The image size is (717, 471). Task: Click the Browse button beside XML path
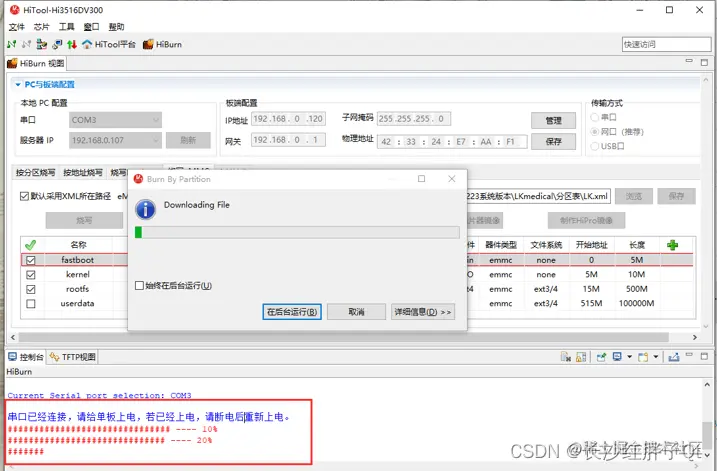click(x=634, y=196)
